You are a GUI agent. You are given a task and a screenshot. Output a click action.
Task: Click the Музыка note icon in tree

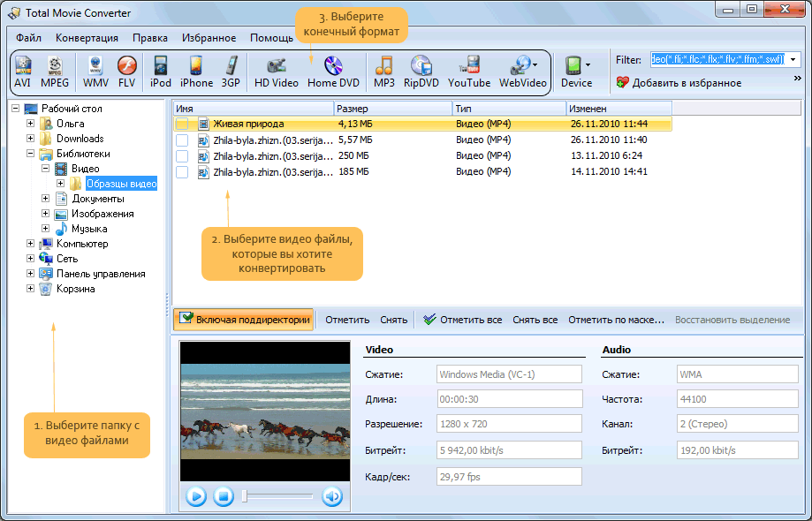point(61,229)
